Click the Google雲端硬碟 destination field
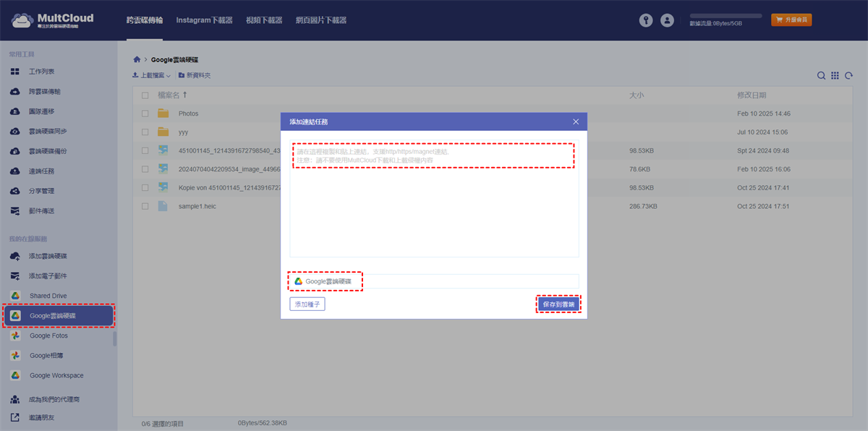The height and width of the screenshot is (431, 868). click(x=434, y=281)
